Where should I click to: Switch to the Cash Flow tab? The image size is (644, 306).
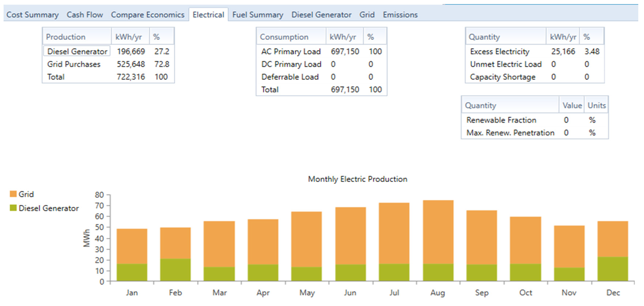(x=85, y=15)
